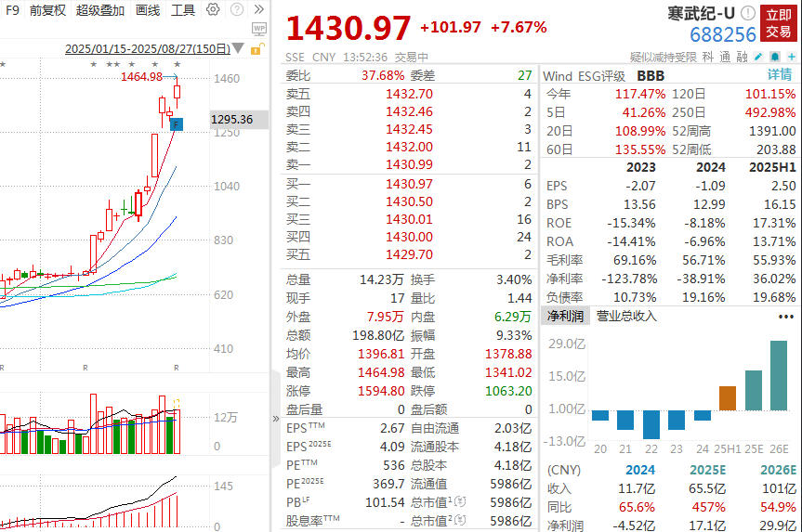Collapse the quote panel side arrow
Screen dimensions: 802x532
click(x=276, y=419)
